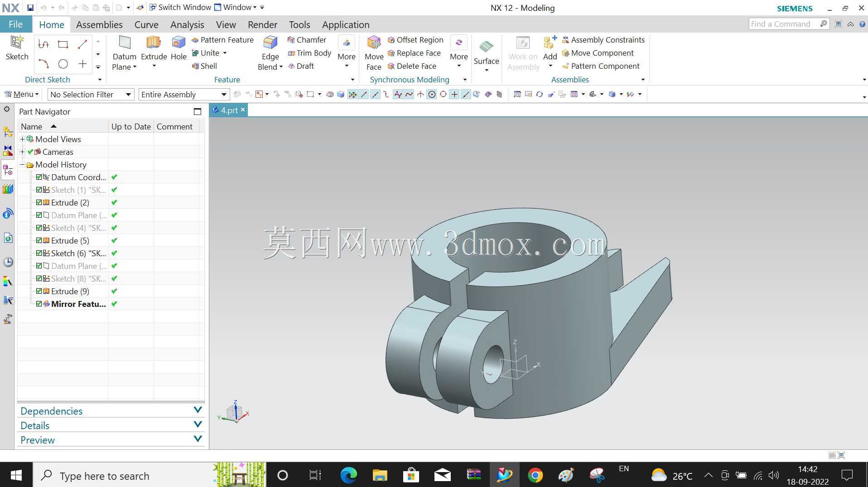Collapse the Model History node
868x487 pixels.
pos(22,165)
